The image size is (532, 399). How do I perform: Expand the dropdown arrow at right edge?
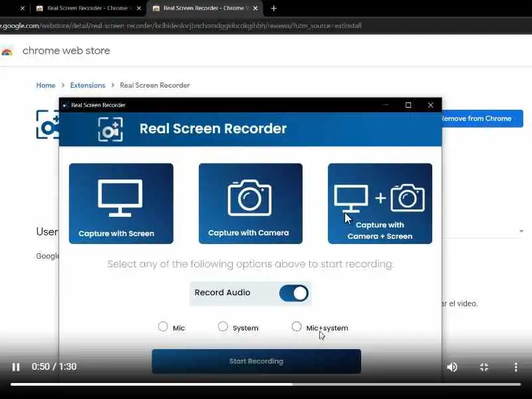click(x=521, y=231)
